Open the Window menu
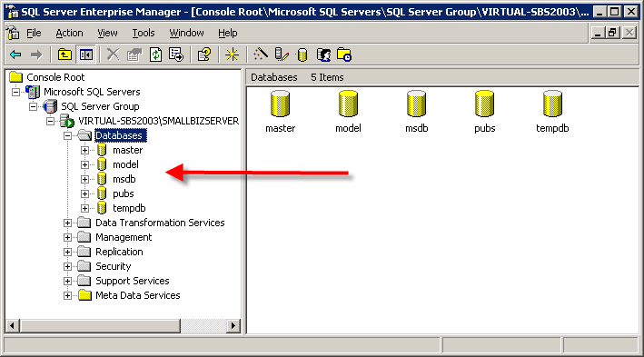 [186, 33]
